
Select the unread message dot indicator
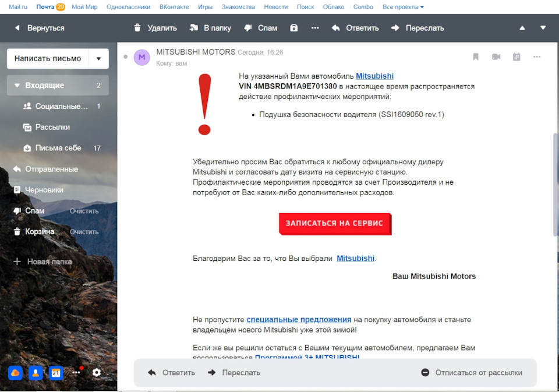tap(125, 56)
